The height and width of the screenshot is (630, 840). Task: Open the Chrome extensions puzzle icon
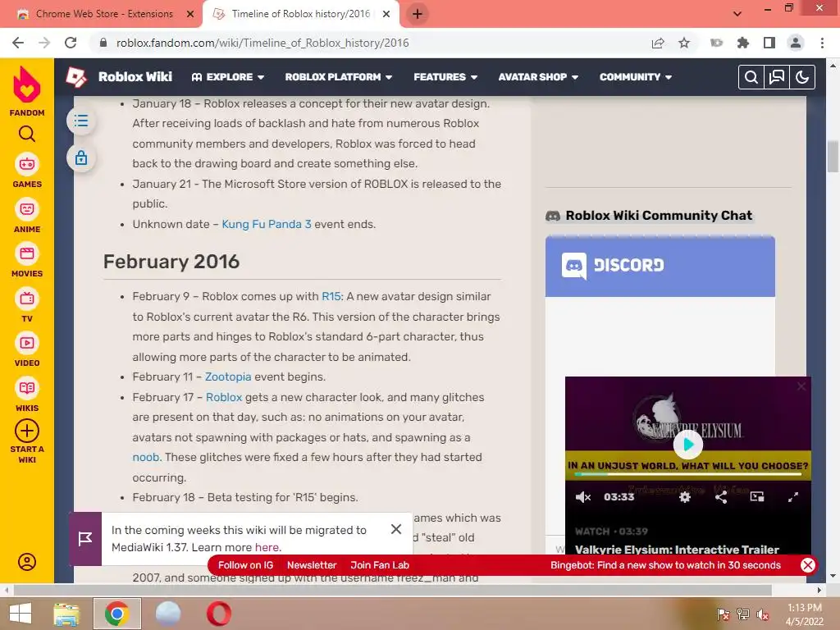click(x=743, y=43)
